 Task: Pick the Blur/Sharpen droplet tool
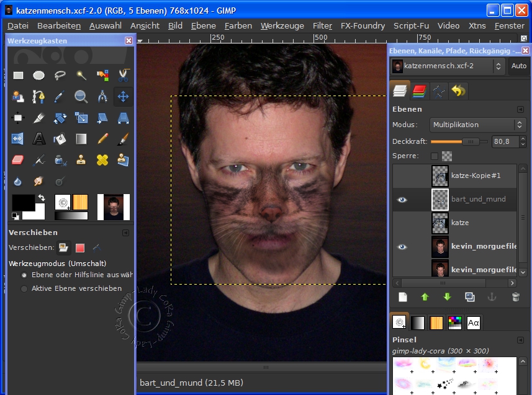(18, 182)
